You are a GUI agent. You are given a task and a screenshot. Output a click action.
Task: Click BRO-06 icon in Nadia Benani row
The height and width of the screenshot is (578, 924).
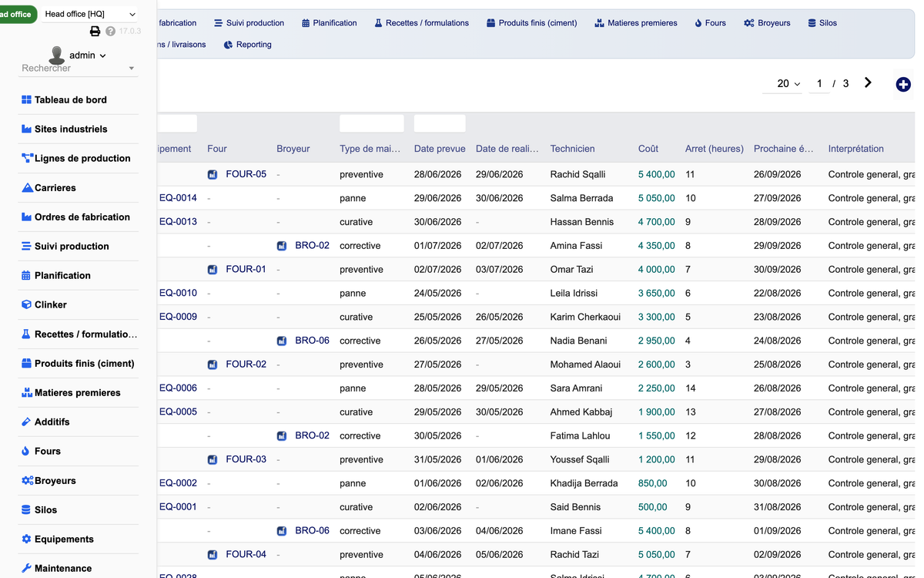click(282, 341)
